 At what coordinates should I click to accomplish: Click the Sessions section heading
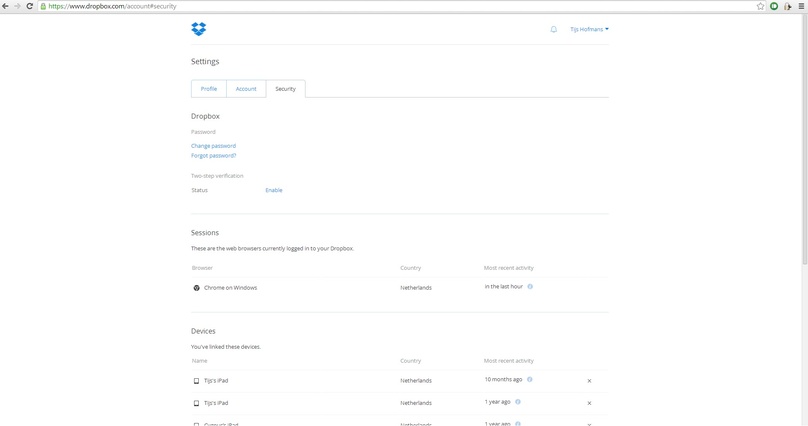point(205,233)
